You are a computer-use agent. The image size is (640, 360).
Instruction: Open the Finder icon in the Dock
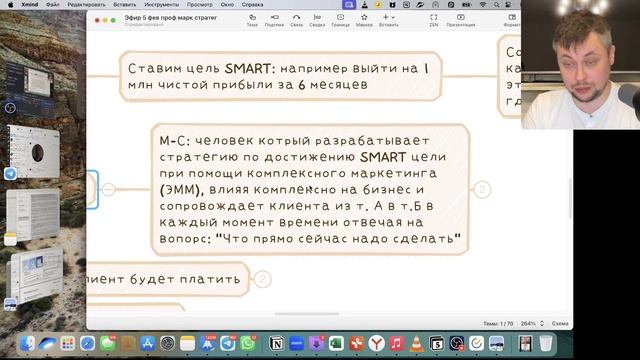pos(27,343)
